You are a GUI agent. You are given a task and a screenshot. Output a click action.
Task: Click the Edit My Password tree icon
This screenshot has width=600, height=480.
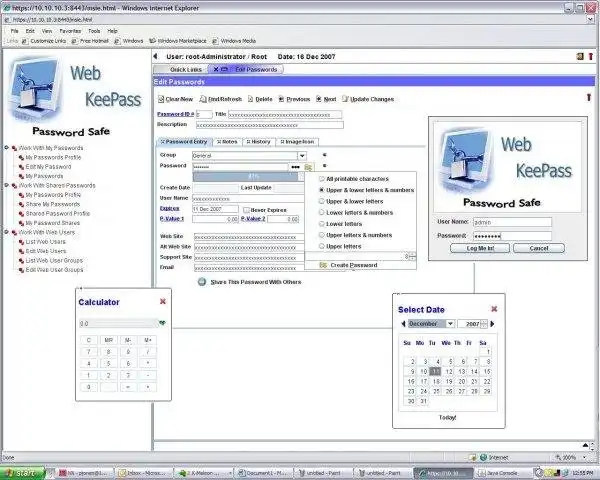21,167
